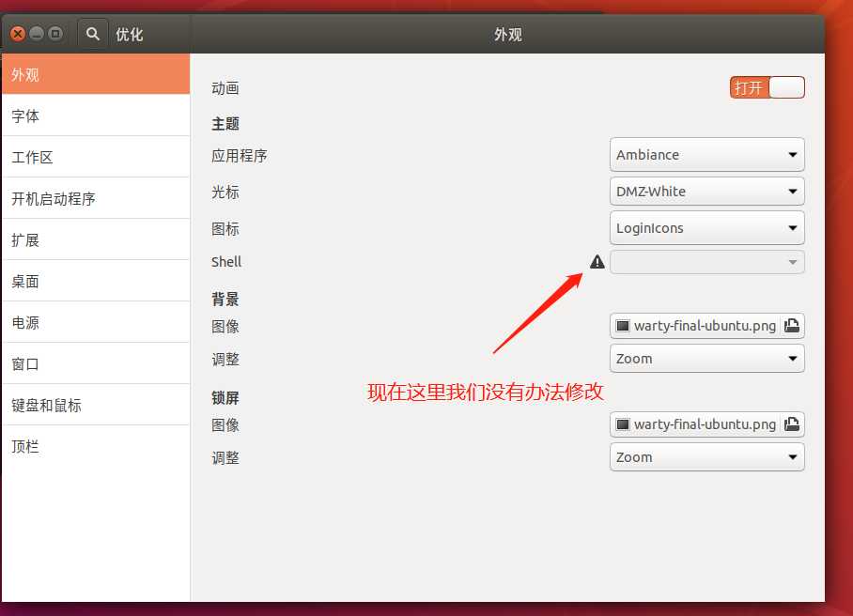853x616 pixels.
Task: Click the lock screen image file-open icon
Action: coord(792,424)
